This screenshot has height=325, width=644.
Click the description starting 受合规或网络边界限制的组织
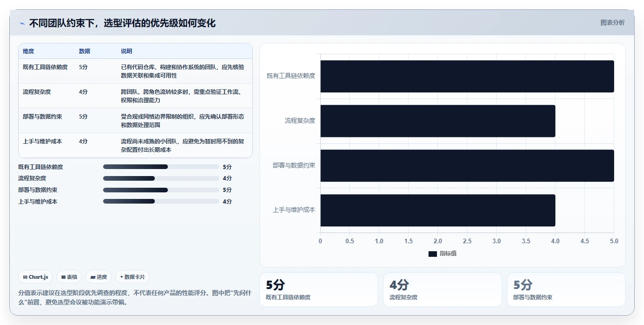(182, 121)
